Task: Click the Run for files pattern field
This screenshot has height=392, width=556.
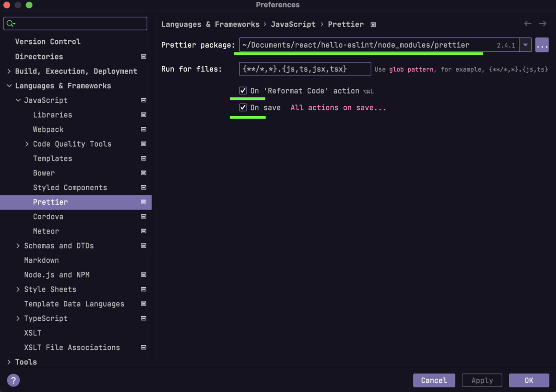Action: click(305, 69)
